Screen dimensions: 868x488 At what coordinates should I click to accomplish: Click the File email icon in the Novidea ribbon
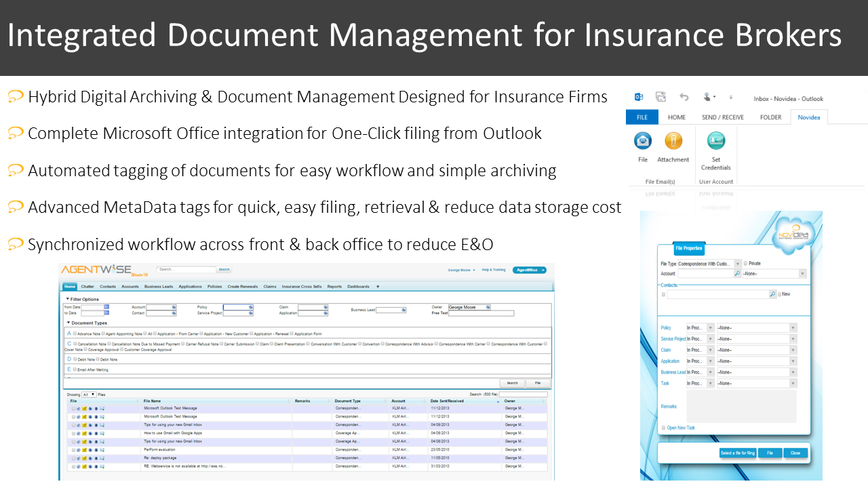pos(643,141)
